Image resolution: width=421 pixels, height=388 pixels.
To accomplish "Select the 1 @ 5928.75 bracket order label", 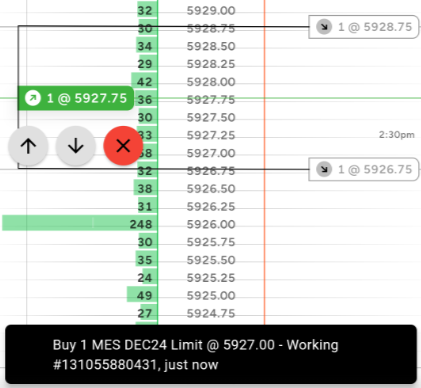I will pos(364,27).
